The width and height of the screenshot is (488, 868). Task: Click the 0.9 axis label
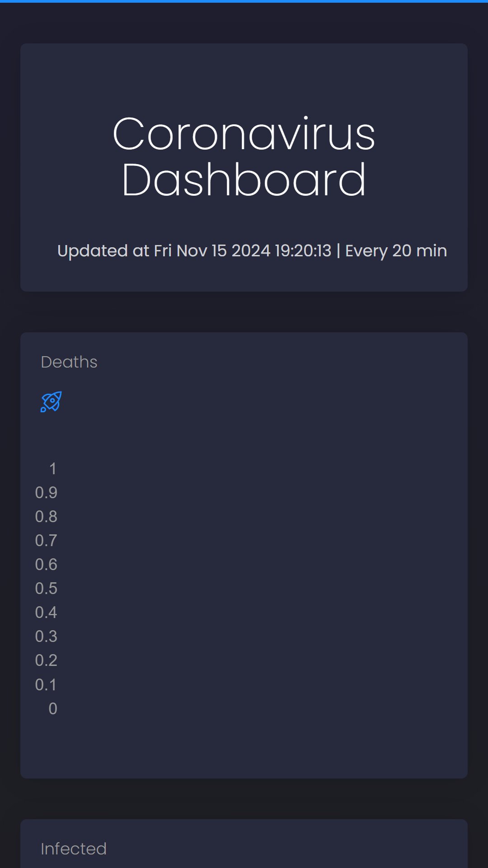coord(46,493)
